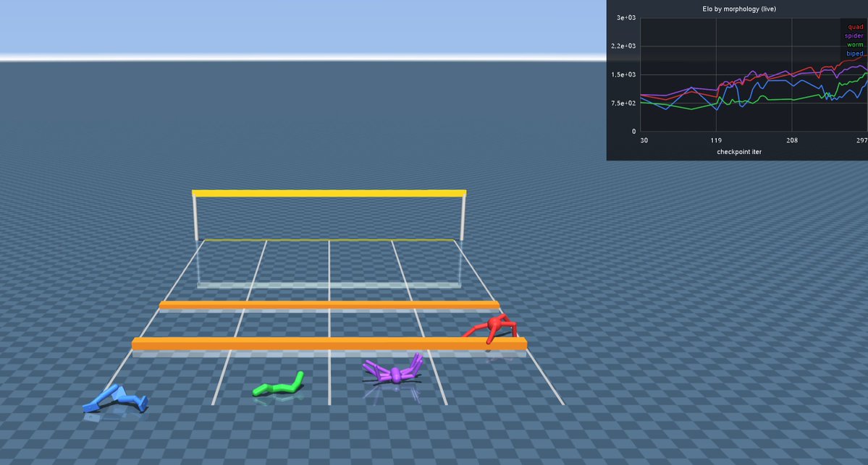Click the x-axis tick '208'
868x465 pixels.
pyautogui.click(x=792, y=140)
